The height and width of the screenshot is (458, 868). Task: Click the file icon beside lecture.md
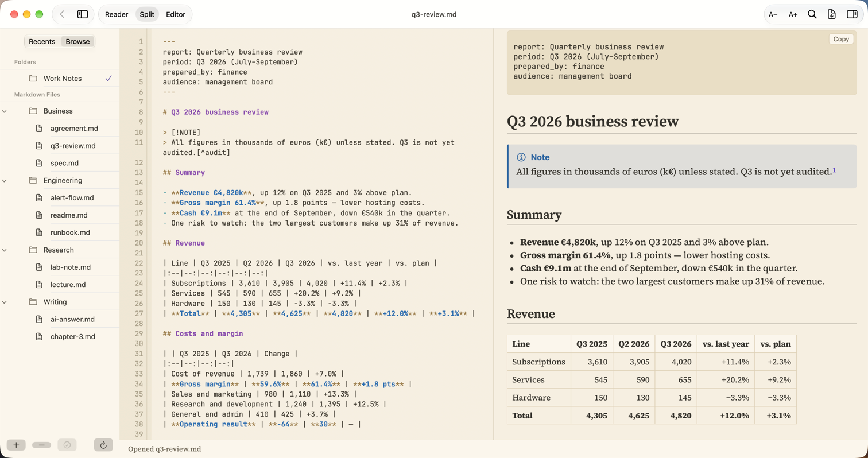pyautogui.click(x=40, y=285)
